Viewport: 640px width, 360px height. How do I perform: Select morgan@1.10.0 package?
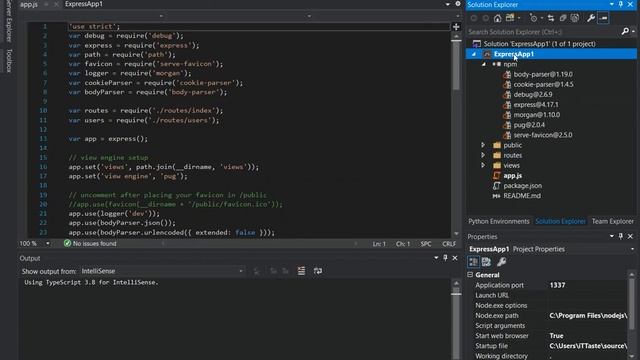coord(537,115)
